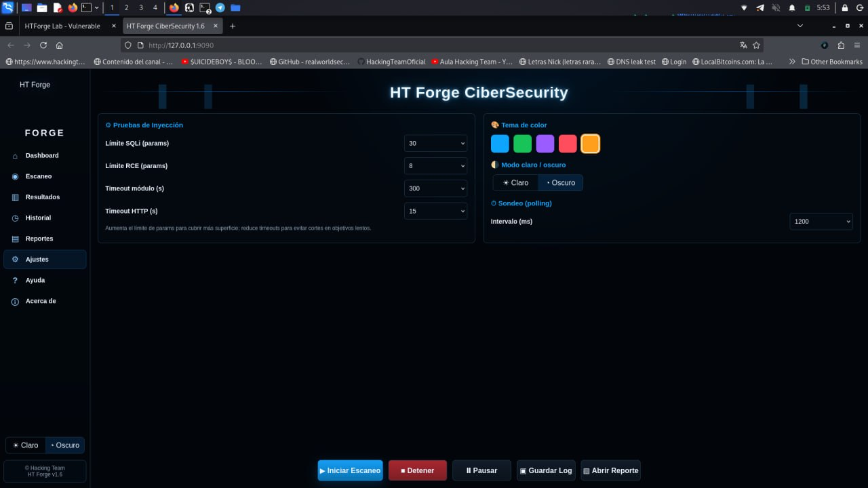Open Resultados via its sidebar icon
The width and height of the screenshot is (868, 488).
pyautogui.click(x=15, y=197)
